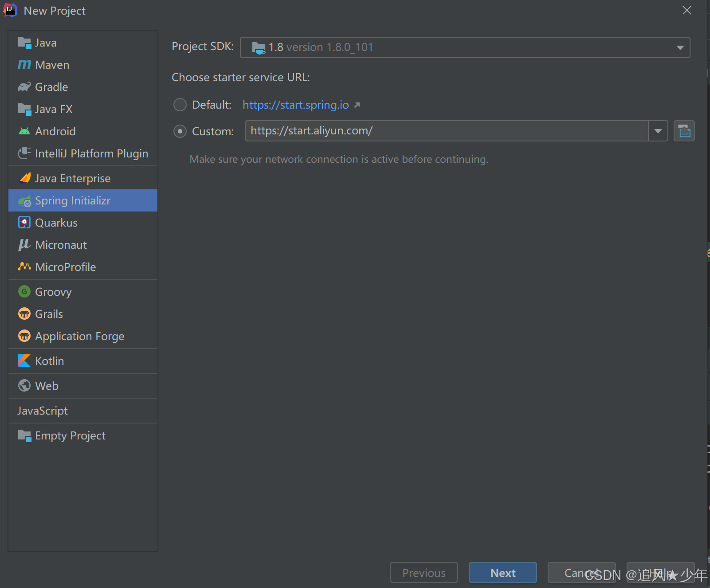Click the Empty Project folder icon
The image size is (710, 588).
[24, 435]
